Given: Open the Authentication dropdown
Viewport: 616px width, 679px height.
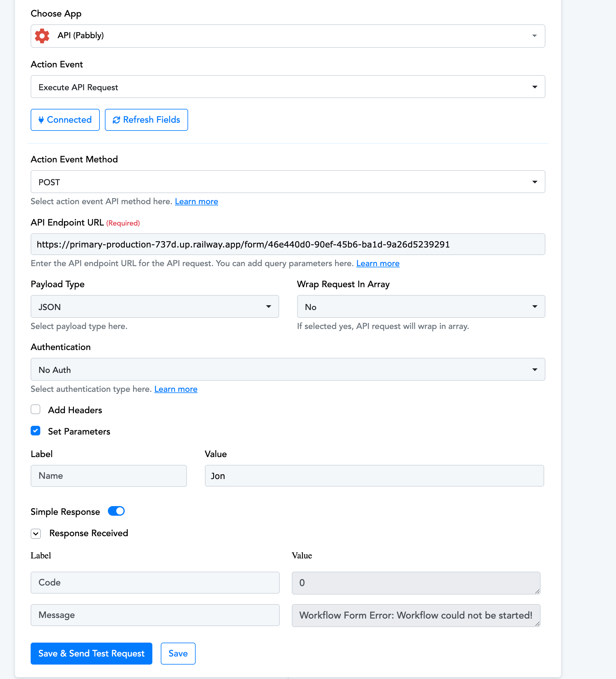Looking at the screenshot, I should [288, 370].
